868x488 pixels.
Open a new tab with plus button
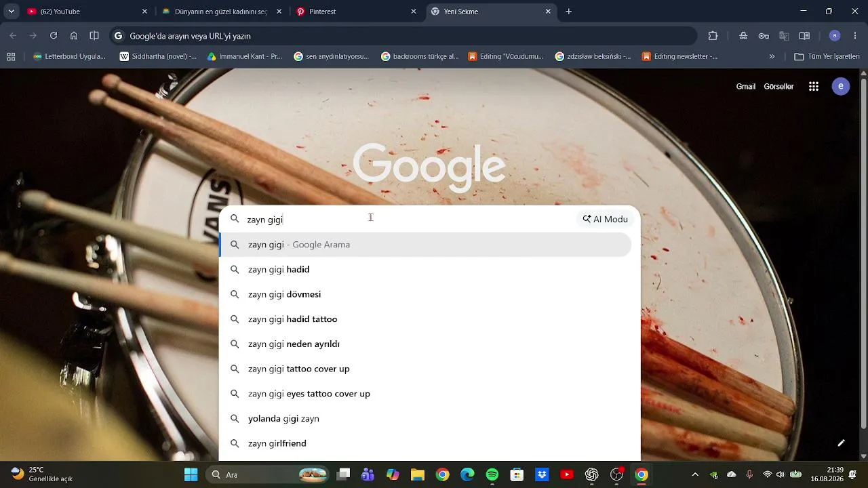(569, 12)
